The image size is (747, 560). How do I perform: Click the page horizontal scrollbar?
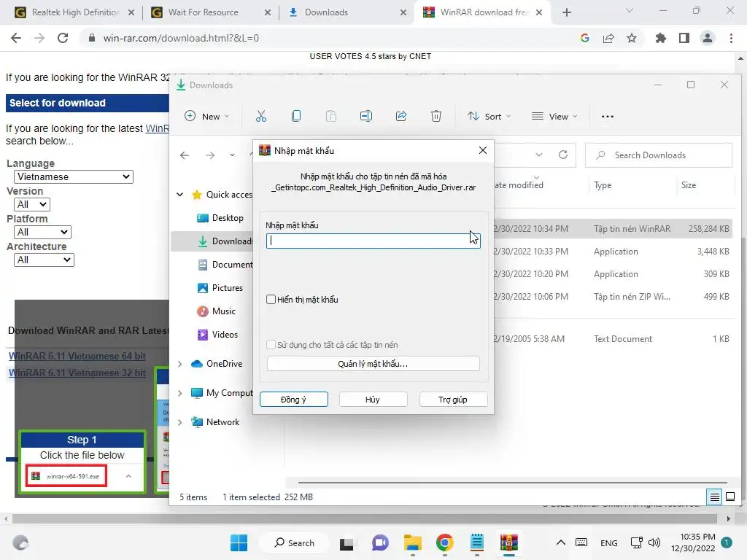(x=365, y=518)
